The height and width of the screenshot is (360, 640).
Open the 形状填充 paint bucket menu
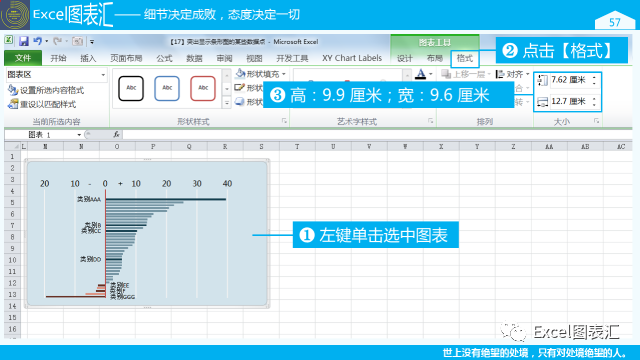coord(261,74)
